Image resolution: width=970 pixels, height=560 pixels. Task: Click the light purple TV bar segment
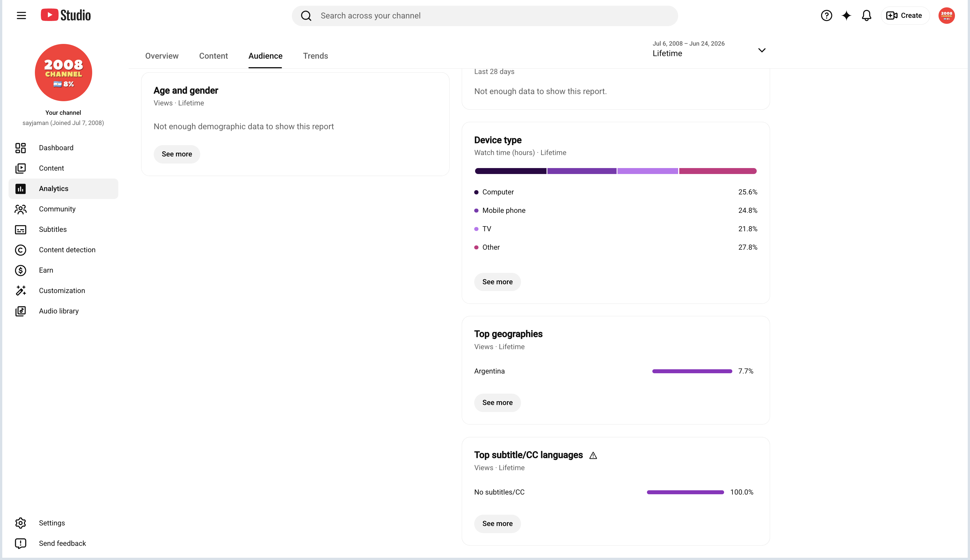pos(648,171)
